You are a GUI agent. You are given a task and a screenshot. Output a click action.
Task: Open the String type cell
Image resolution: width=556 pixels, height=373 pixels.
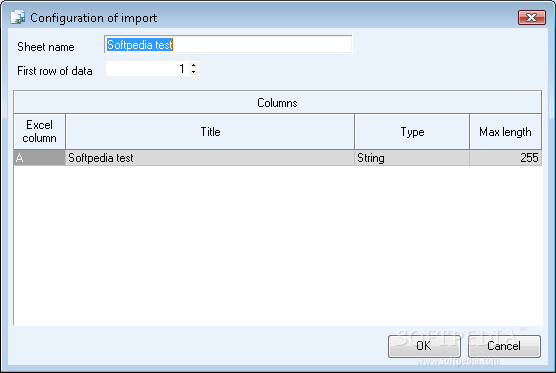[412, 158]
